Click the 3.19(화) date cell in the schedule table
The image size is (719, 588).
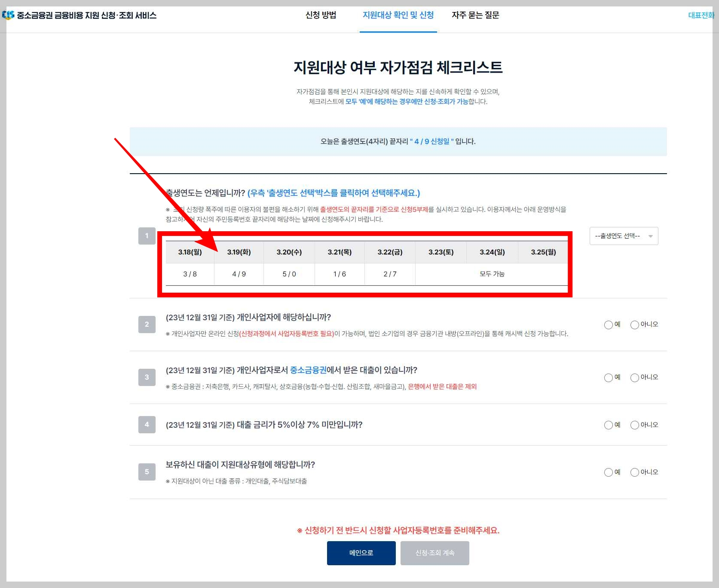coord(239,252)
